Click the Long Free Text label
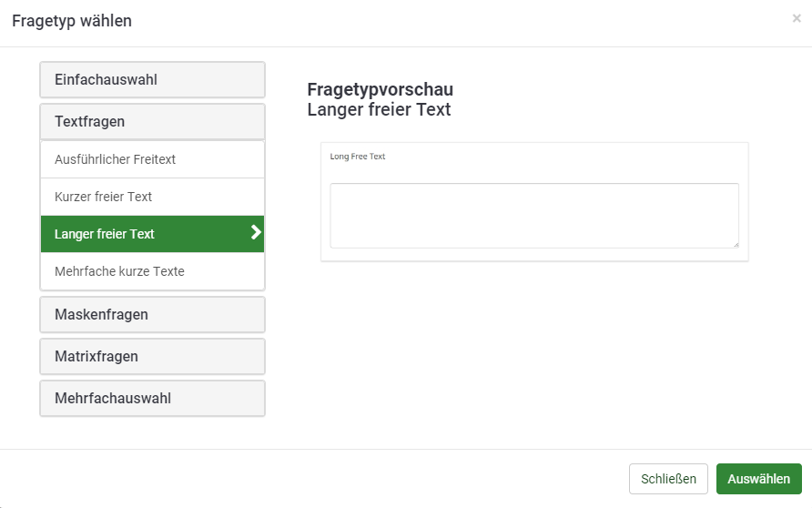Viewport: 812px width, 508px height. click(358, 157)
